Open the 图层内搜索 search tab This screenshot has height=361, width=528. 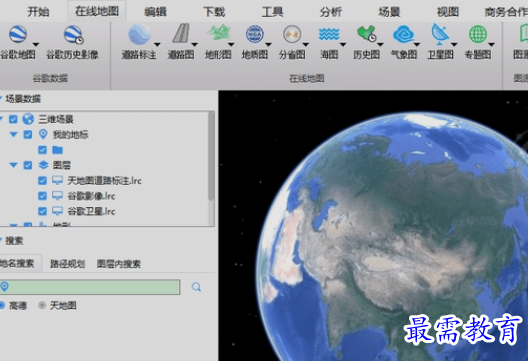119,264
